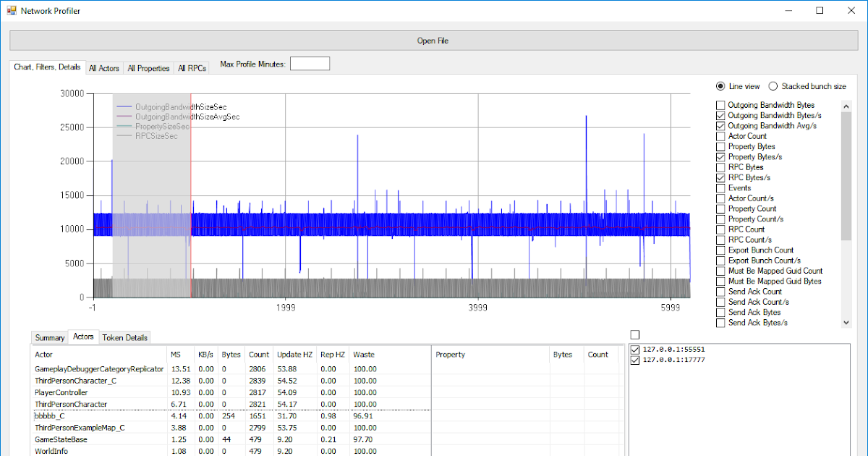
Task: Click the red selection marker line in chart
Action: (x=191, y=195)
